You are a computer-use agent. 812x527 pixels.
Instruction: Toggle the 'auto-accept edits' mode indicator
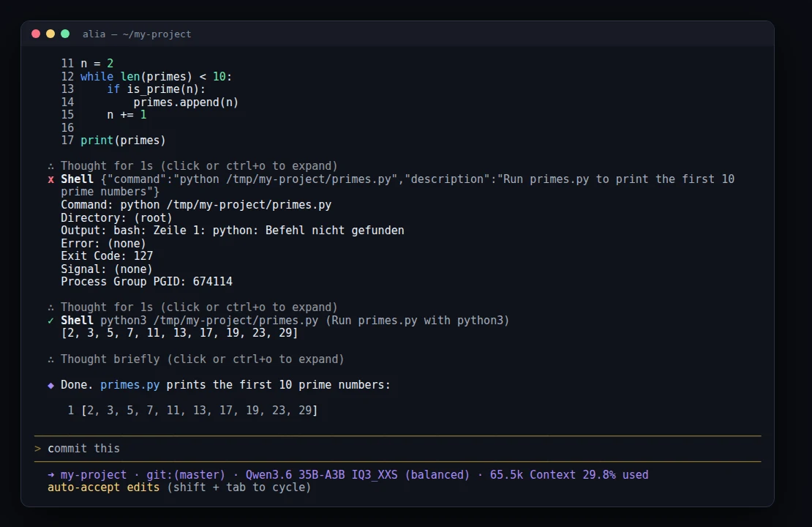pos(104,487)
